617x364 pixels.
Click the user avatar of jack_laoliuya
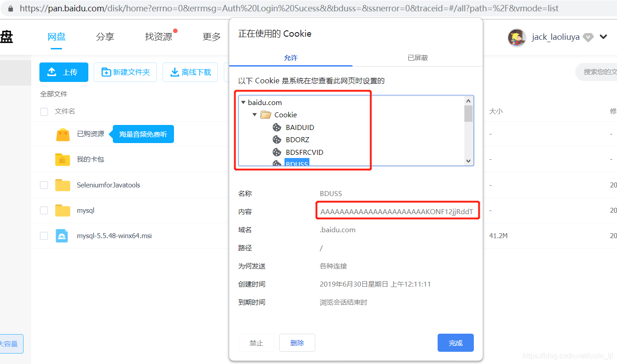[x=517, y=37]
